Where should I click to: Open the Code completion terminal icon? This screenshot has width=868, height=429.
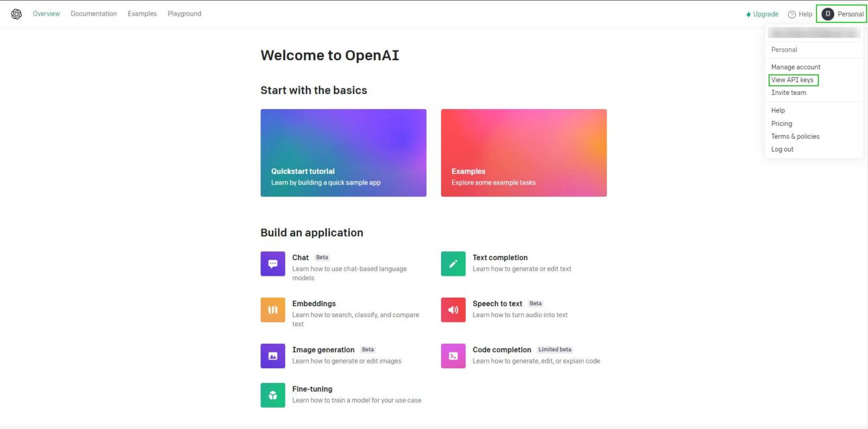[x=453, y=356]
